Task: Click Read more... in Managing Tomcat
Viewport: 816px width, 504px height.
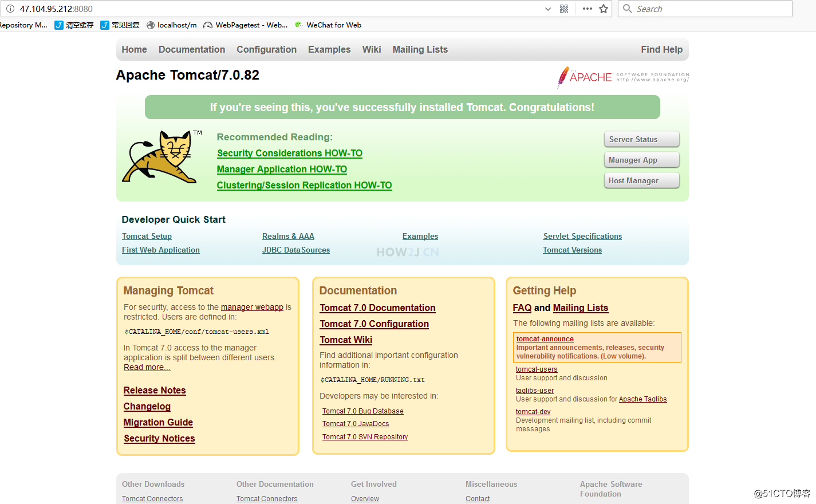Action: point(147,367)
